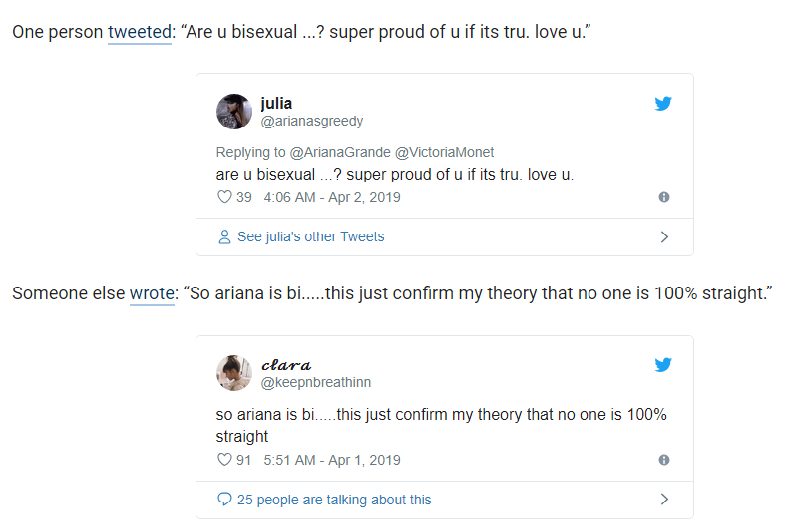Open the 'tweeted' hyperlink in the article
Image resolution: width=786 pixels, height=529 pixels.
140,32
